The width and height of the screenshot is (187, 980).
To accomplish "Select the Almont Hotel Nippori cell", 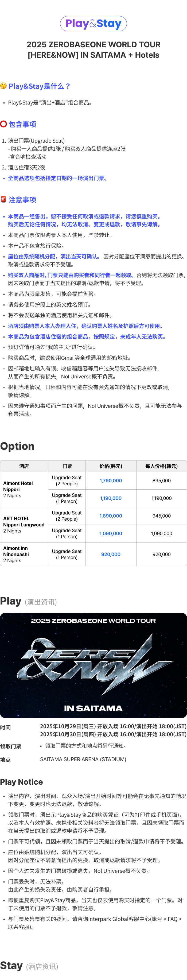I will click(24, 489).
